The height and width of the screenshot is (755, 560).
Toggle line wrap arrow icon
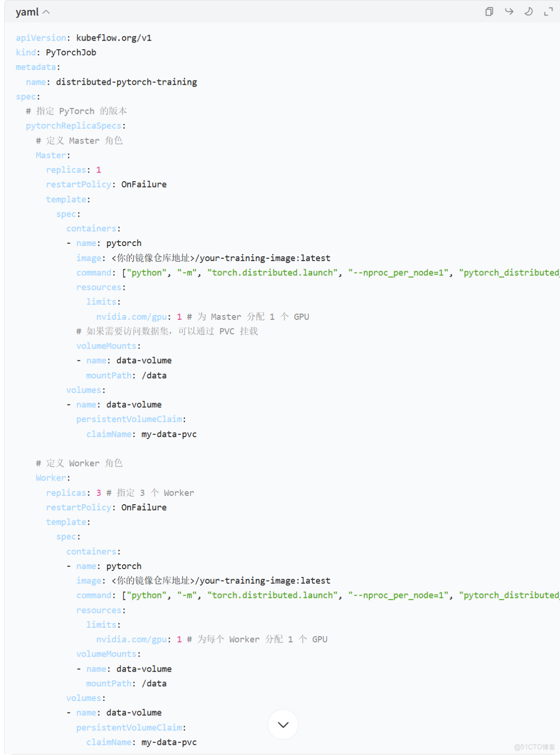509,12
